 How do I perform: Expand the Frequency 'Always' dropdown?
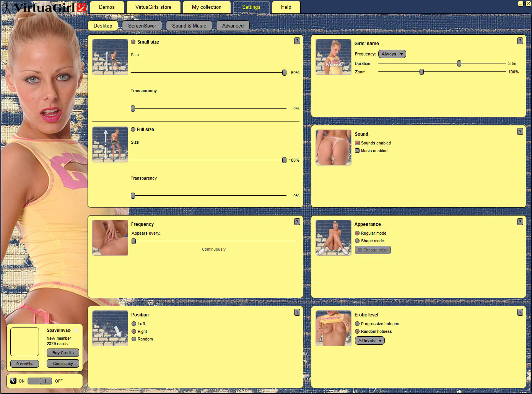pos(392,54)
